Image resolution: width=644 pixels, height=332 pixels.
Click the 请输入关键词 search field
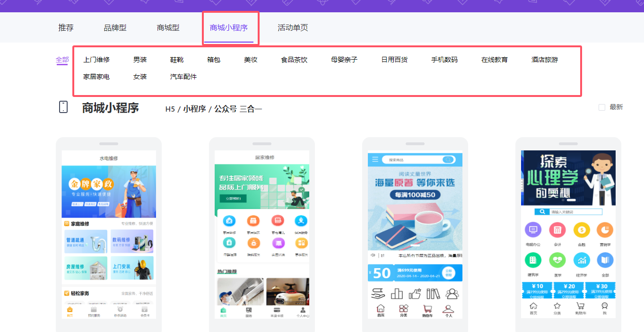[575, 212]
